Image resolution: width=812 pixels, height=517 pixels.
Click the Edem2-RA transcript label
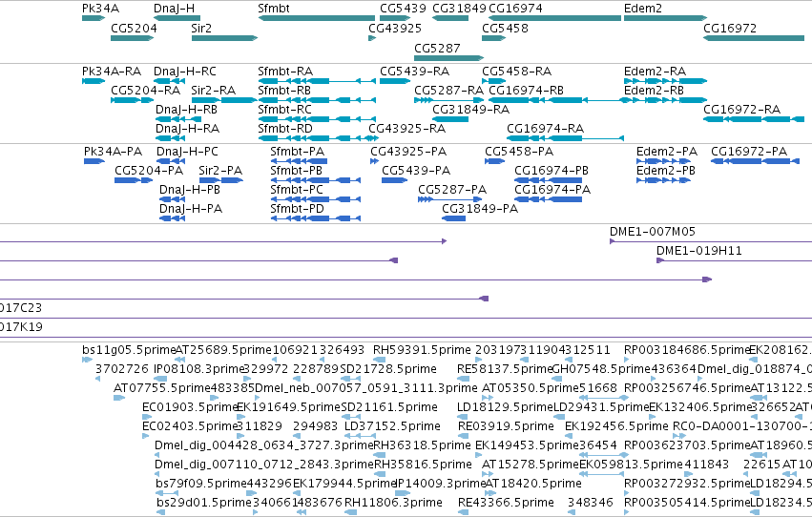(x=656, y=71)
